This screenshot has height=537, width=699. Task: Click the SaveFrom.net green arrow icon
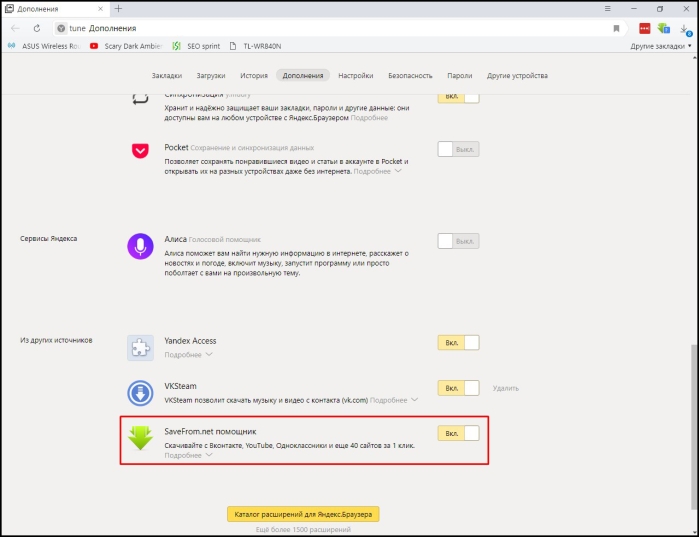coord(140,438)
